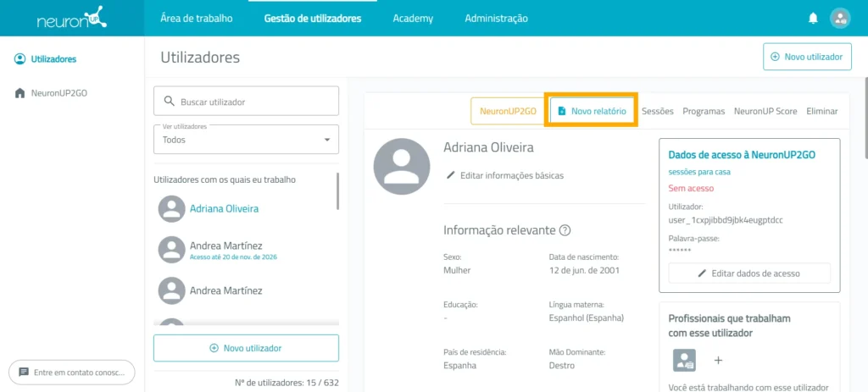Screen dimensions: 868x392
Task: Click the Mulher sex value
Action: coord(457,271)
